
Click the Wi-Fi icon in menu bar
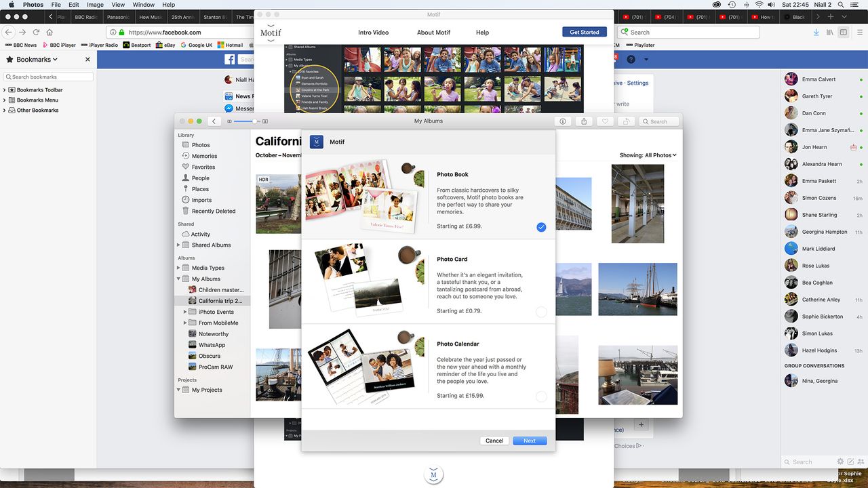click(759, 5)
